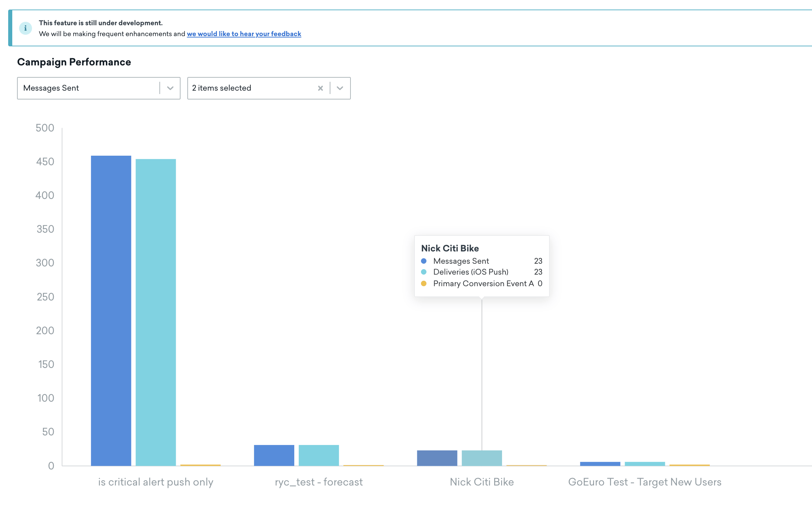Click the Primary Conversion Event A yellow dot
This screenshot has height=509, width=812.
click(424, 283)
